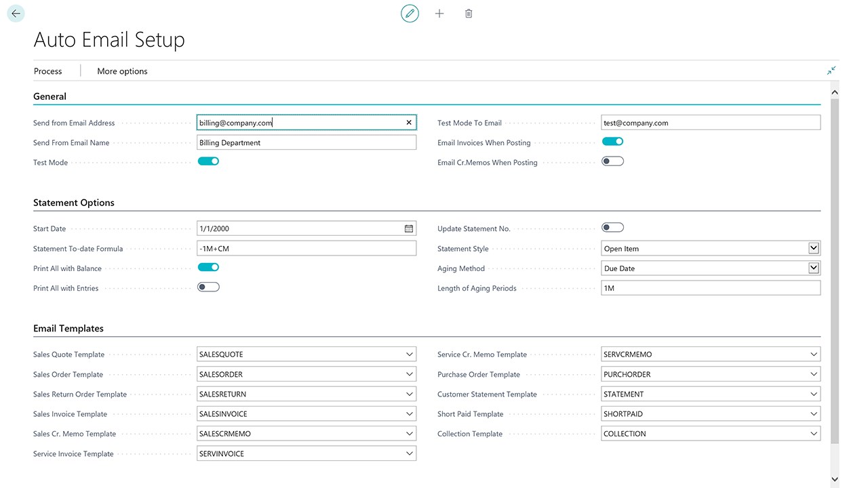The width and height of the screenshot is (868, 488).
Task: Click the trash delete icon
Action: pos(469,14)
